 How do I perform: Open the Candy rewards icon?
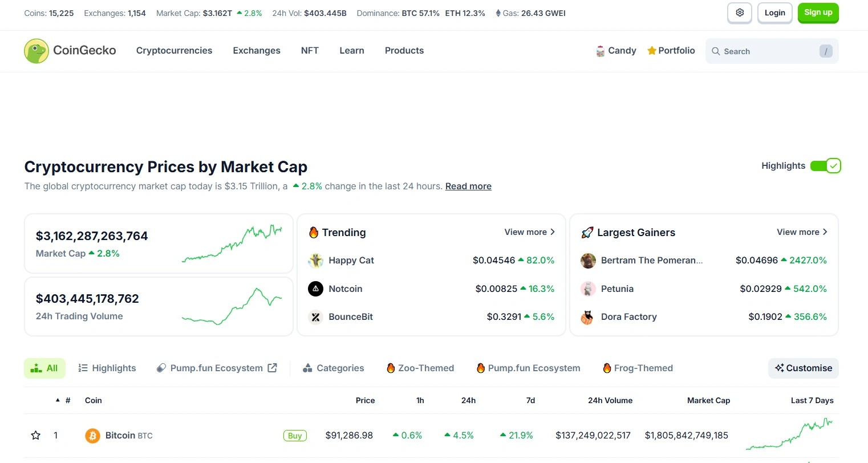tap(601, 51)
